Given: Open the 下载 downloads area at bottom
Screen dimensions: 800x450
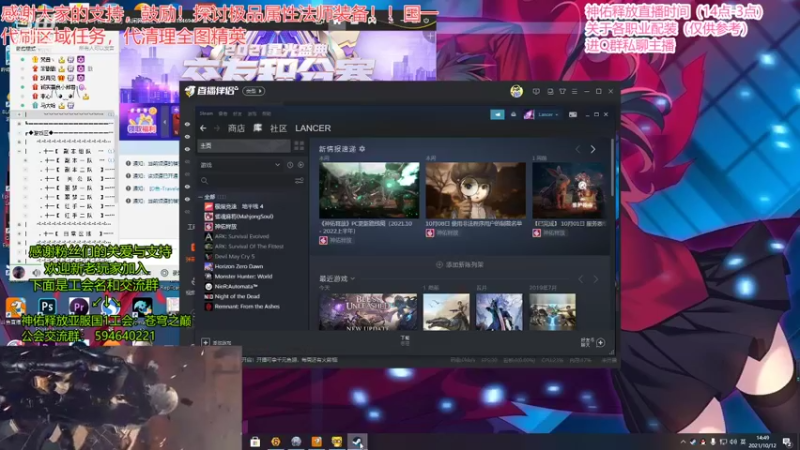Looking at the screenshot, I should pos(405,340).
